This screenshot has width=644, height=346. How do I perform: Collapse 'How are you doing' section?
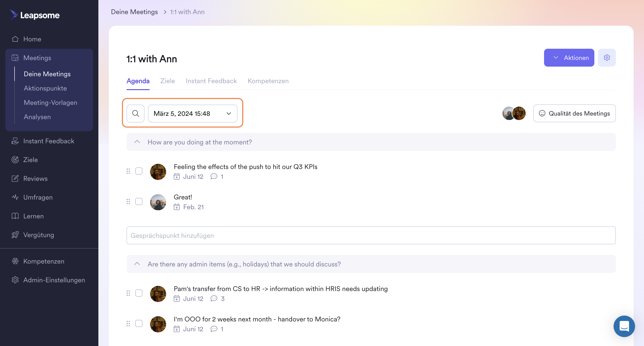[137, 142]
